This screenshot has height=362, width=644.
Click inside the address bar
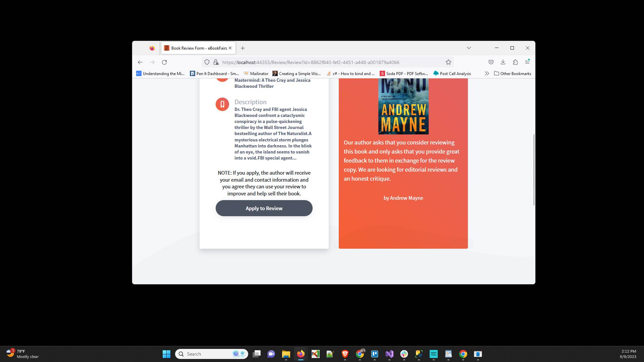pos(319,62)
